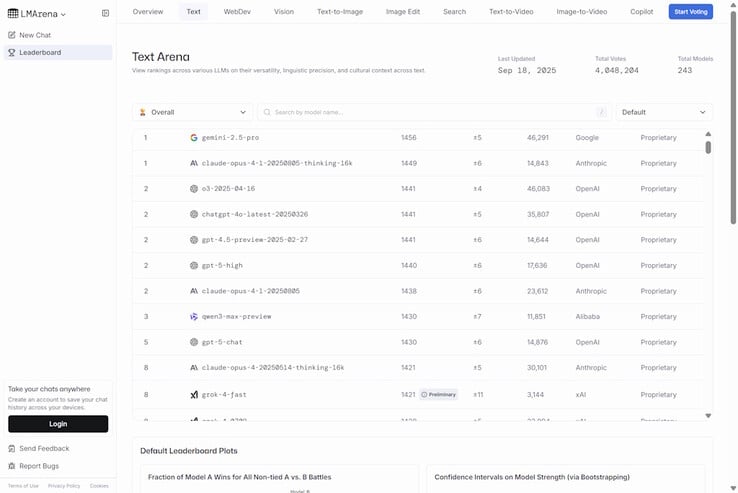Image resolution: width=738 pixels, height=493 pixels.
Task: Click the Leaderboard trophy icon
Action: click(x=12, y=52)
